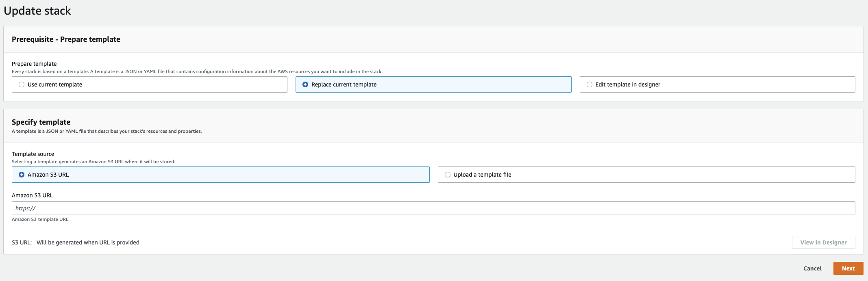Click the 'Every stack is based on a template' description
Viewport: 868px width, 281px height.
click(197, 71)
